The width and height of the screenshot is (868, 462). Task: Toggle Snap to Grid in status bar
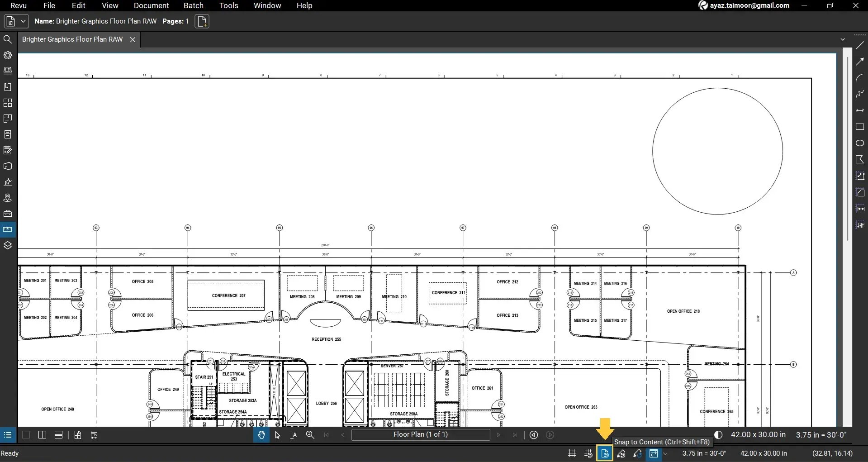point(588,453)
